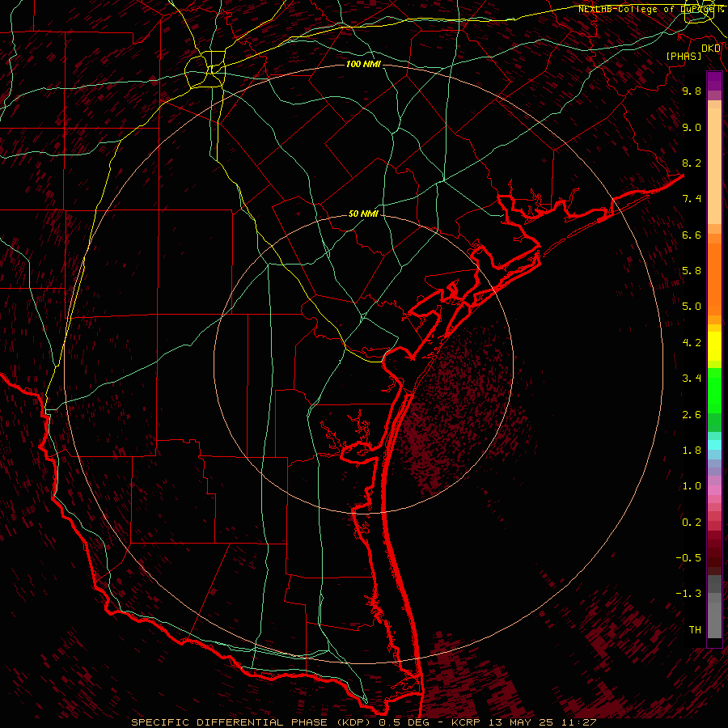Click the cyan band of the color scale

point(714,445)
